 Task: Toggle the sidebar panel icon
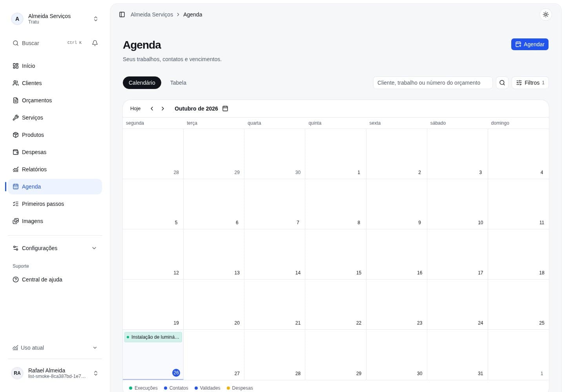(122, 15)
